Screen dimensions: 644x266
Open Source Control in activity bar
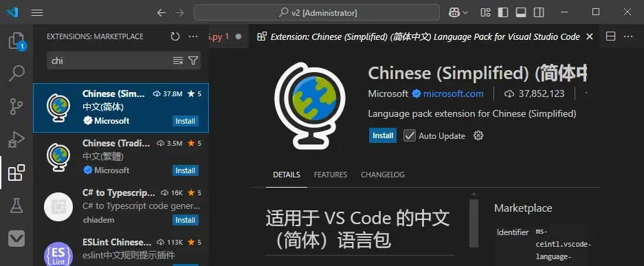(16, 107)
